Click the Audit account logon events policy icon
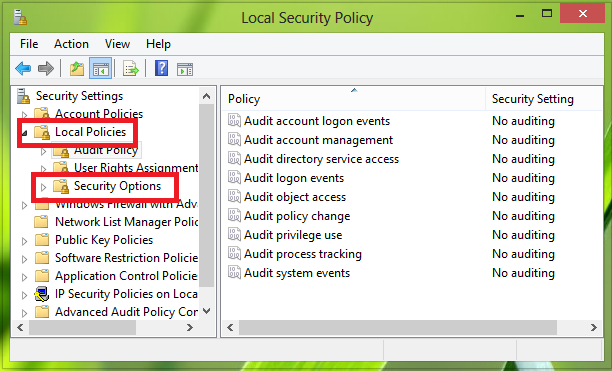Image resolution: width=612 pixels, height=371 pixels. coord(234,121)
